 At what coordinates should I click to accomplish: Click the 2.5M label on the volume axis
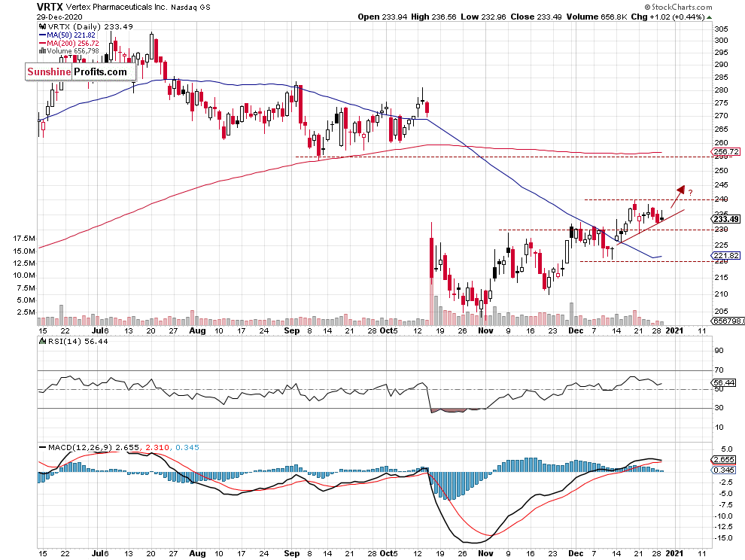point(26,312)
